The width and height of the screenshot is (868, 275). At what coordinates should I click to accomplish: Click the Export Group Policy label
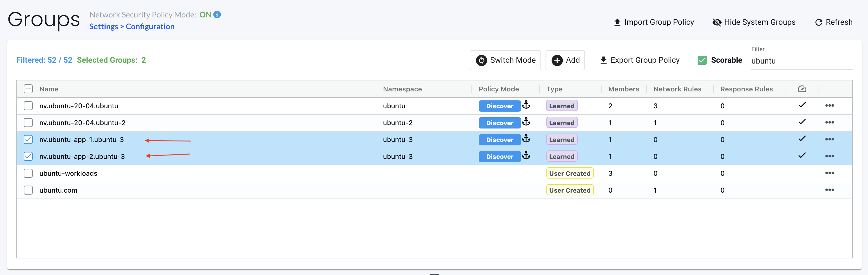[x=645, y=60]
